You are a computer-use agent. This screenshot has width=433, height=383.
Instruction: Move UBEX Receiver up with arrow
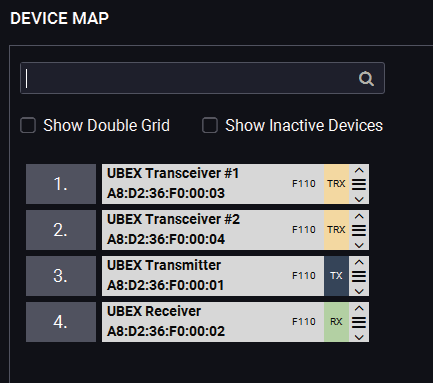[359, 309]
